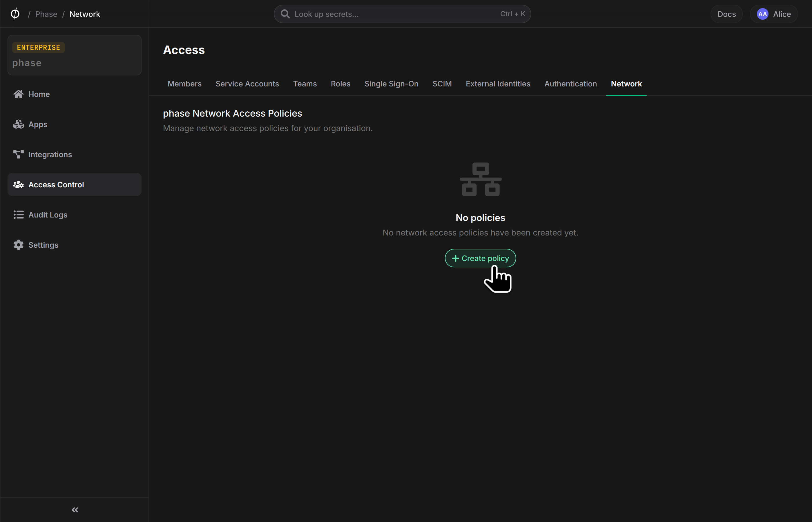Switch to the External Identities tab

point(498,84)
